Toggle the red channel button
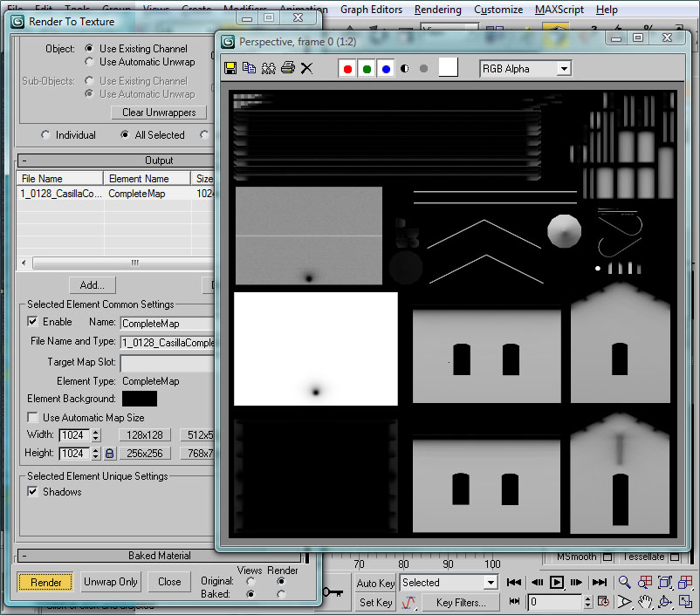Image resolution: width=700 pixels, height=615 pixels. click(347, 69)
